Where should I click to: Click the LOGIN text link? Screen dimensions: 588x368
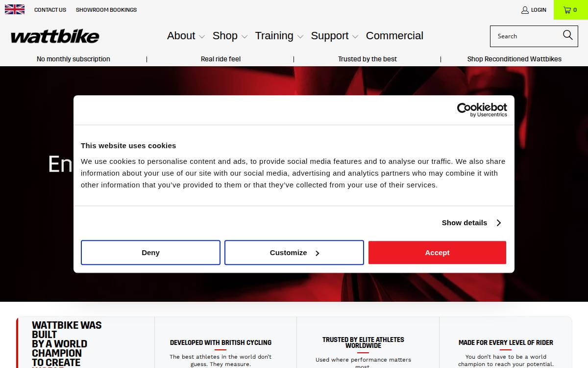[x=539, y=10]
